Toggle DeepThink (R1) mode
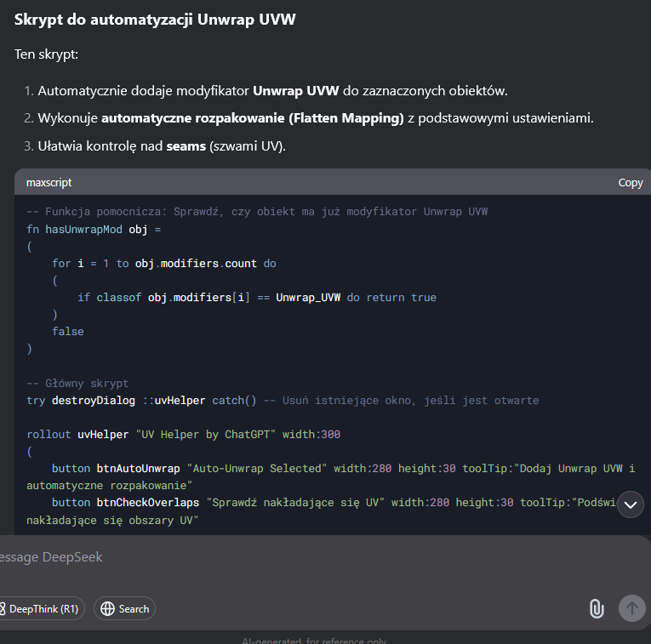 [x=41, y=608]
